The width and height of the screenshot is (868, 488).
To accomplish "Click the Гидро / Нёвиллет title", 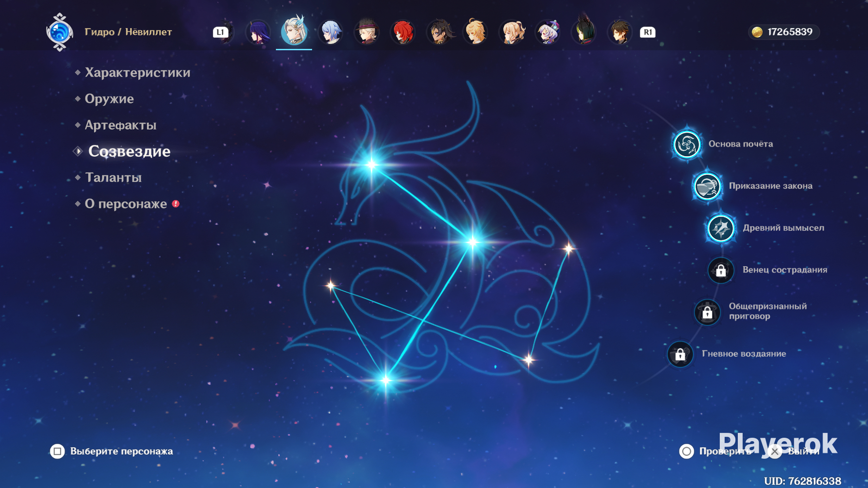I will [128, 32].
